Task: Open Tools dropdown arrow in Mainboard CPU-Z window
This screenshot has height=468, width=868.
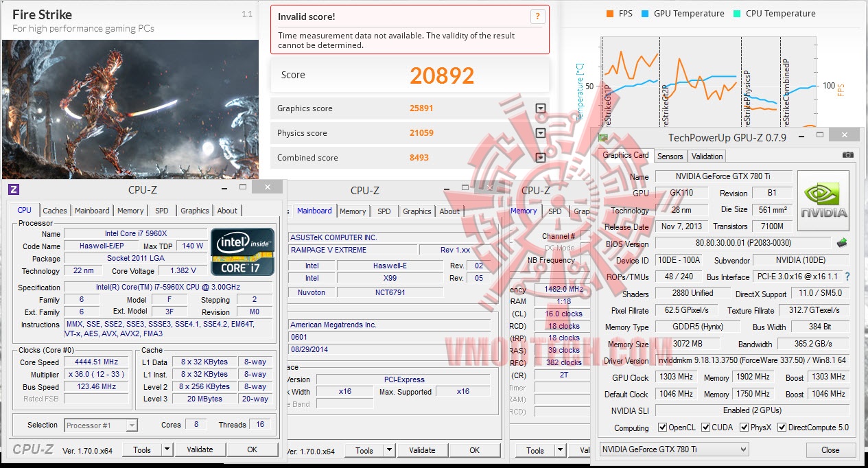Action: click(x=389, y=451)
